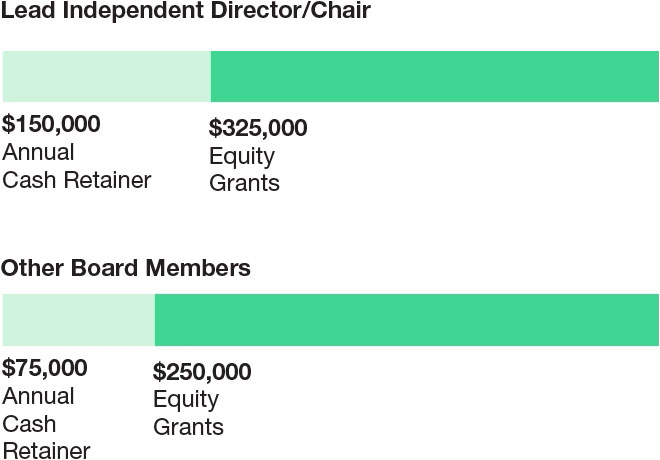This screenshot has height=460, width=660.
Task: Click "Equity" below the $325,000 amount
Action: click(241, 156)
